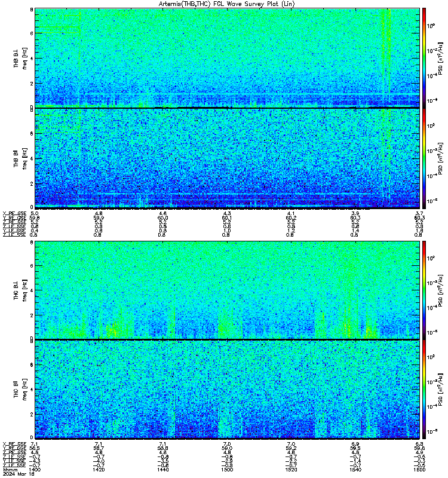Viewport: 448px width, 478px height.
Task: Click the '1520' time tick label
Action: 291,470
